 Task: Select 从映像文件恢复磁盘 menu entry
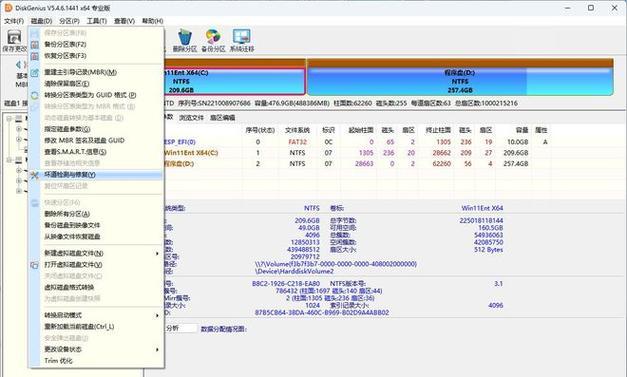pos(96,237)
